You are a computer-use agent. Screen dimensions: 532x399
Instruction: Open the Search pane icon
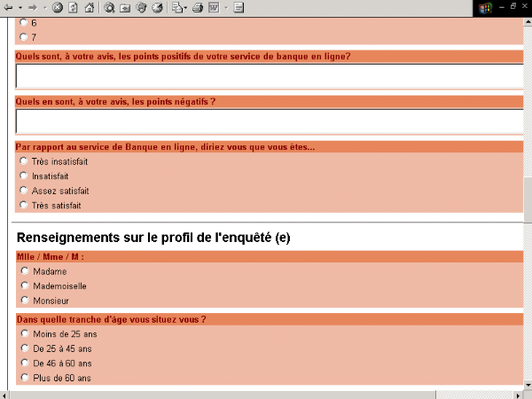(109, 7)
